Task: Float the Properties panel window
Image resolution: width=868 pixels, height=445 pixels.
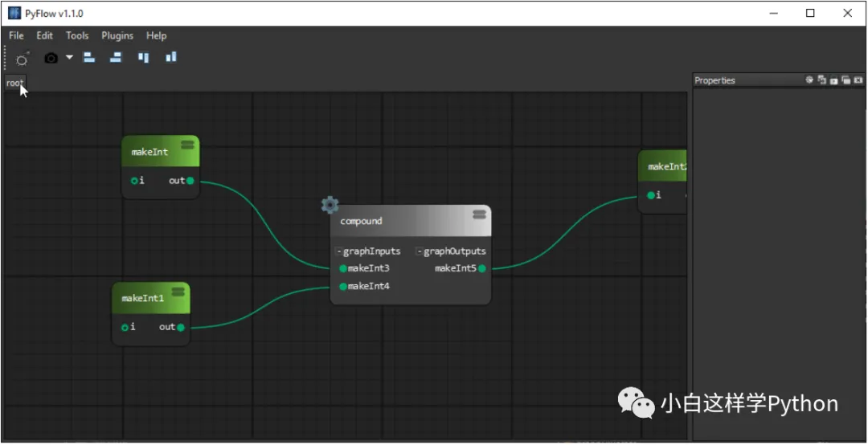Action: pyautogui.click(x=845, y=80)
